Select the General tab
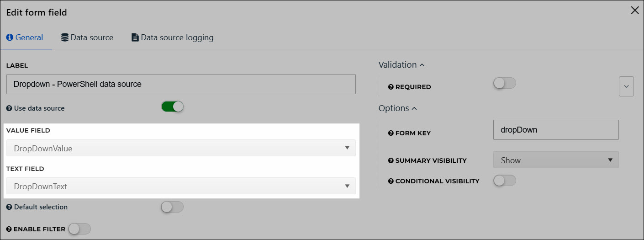Image resolution: width=644 pixels, height=240 pixels. [x=25, y=37]
